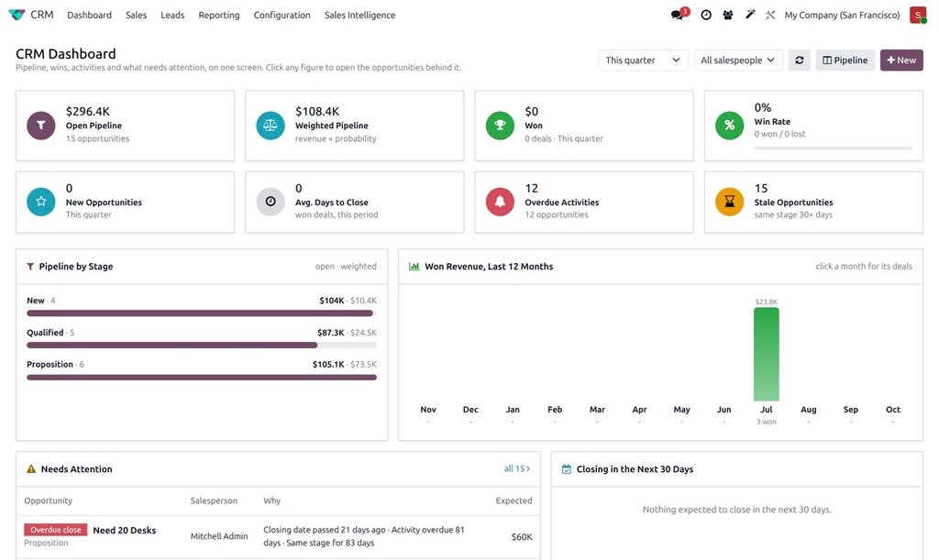The image size is (939, 560).
Task: Click the New opportunity button
Action: [x=901, y=60]
